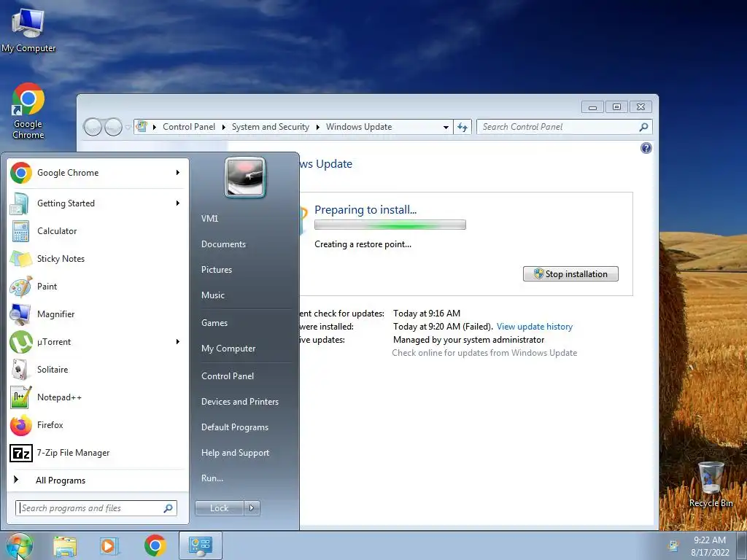Expand the µTorrent jump list arrow
The width and height of the screenshot is (747, 560).
(x=178, y=342)
